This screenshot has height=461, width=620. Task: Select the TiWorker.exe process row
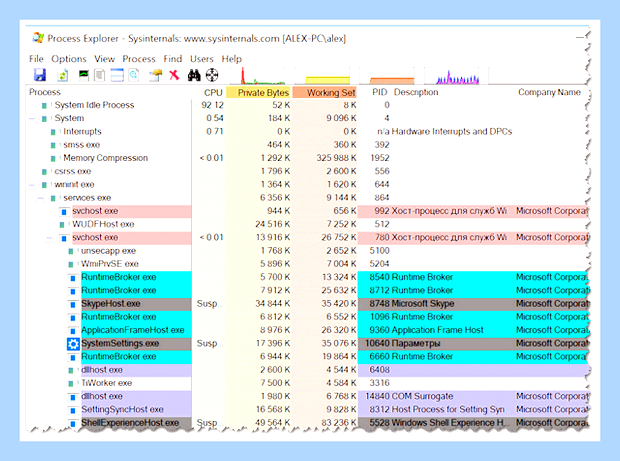click(307, 384)
